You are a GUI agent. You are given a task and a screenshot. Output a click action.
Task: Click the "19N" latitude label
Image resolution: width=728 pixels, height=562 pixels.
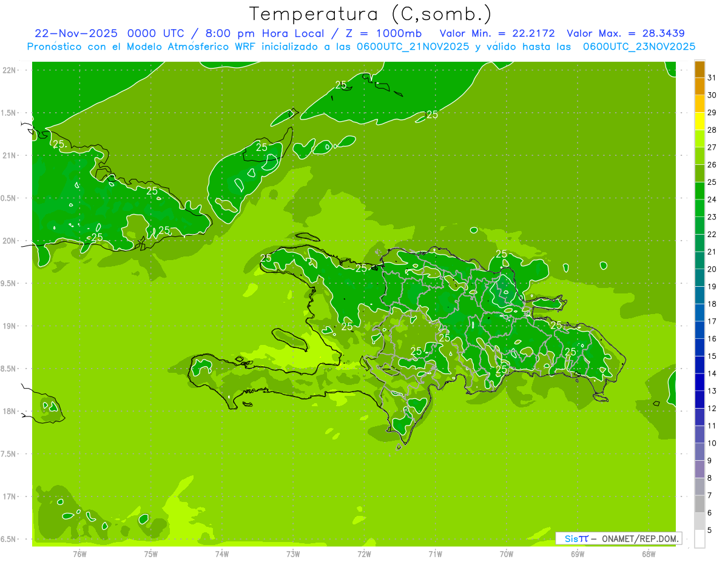[x=10, y=326]
